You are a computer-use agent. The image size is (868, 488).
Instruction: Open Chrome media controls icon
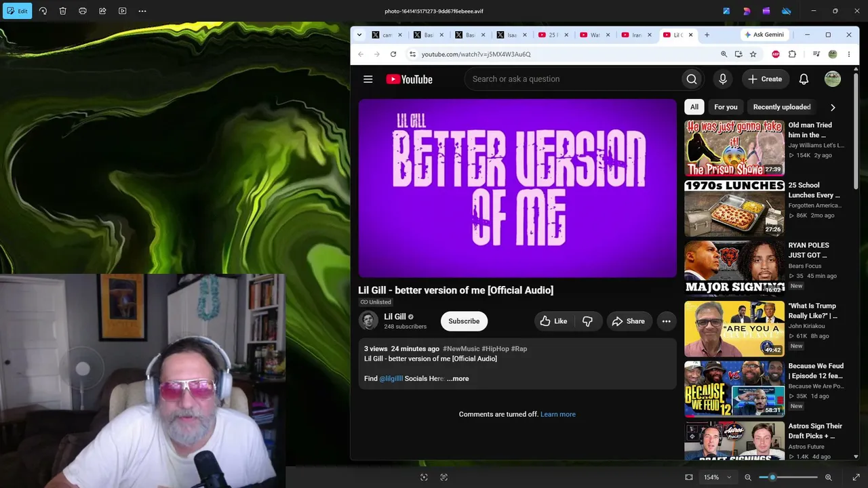pos(816,54)
